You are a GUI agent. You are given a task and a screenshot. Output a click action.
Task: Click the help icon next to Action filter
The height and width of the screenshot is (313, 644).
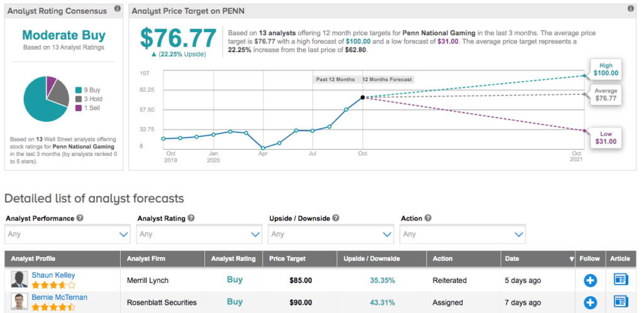click(x=428, y=218)
